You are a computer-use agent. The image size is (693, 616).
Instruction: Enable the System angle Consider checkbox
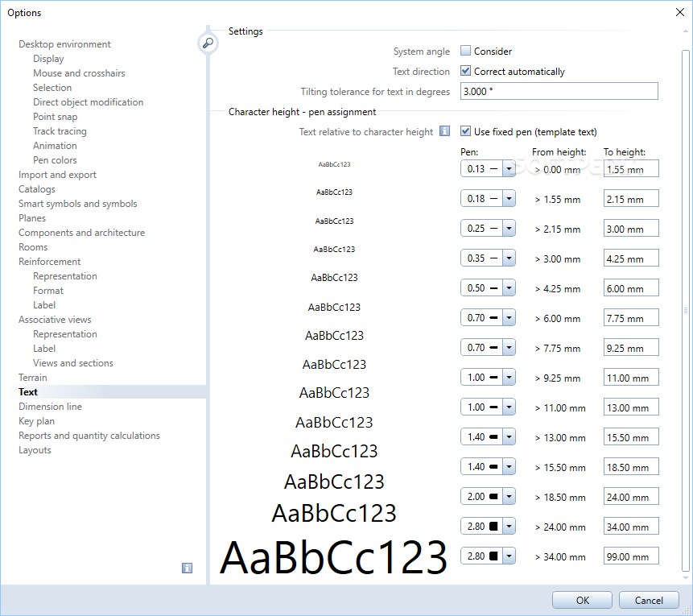(x=465, y=51)
